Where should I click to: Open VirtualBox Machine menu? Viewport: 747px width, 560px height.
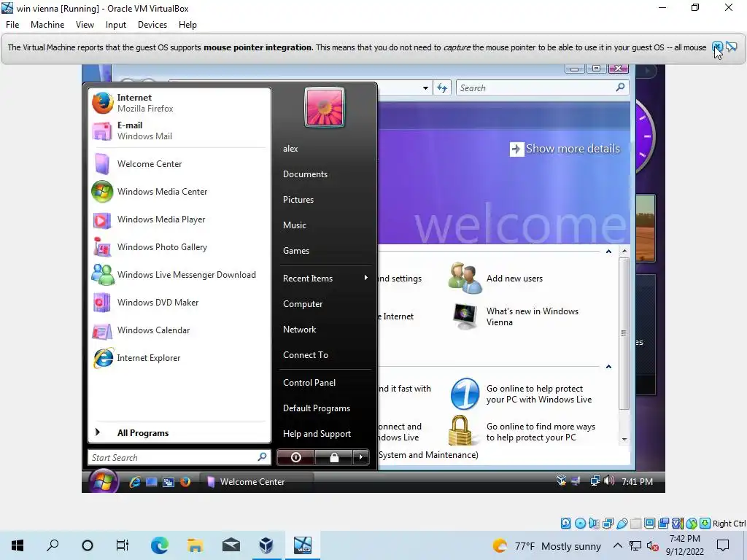[x=47, y=25]
